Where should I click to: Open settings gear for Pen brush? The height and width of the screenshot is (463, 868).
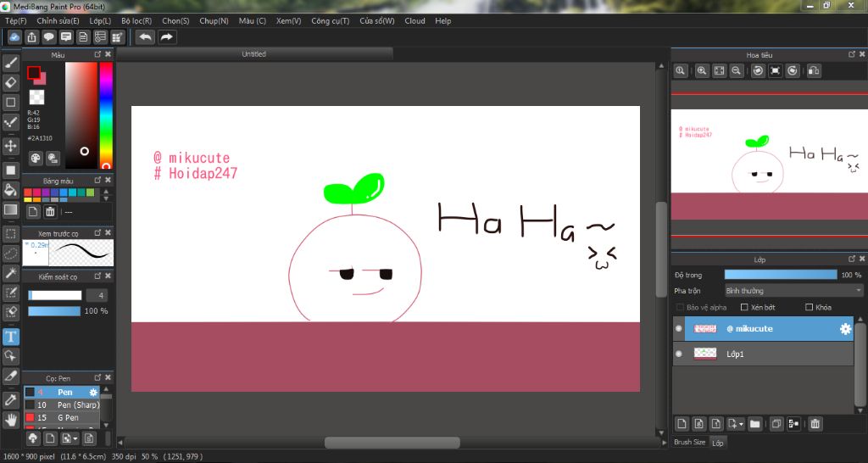pyautogui.click(x=93, y=392)
